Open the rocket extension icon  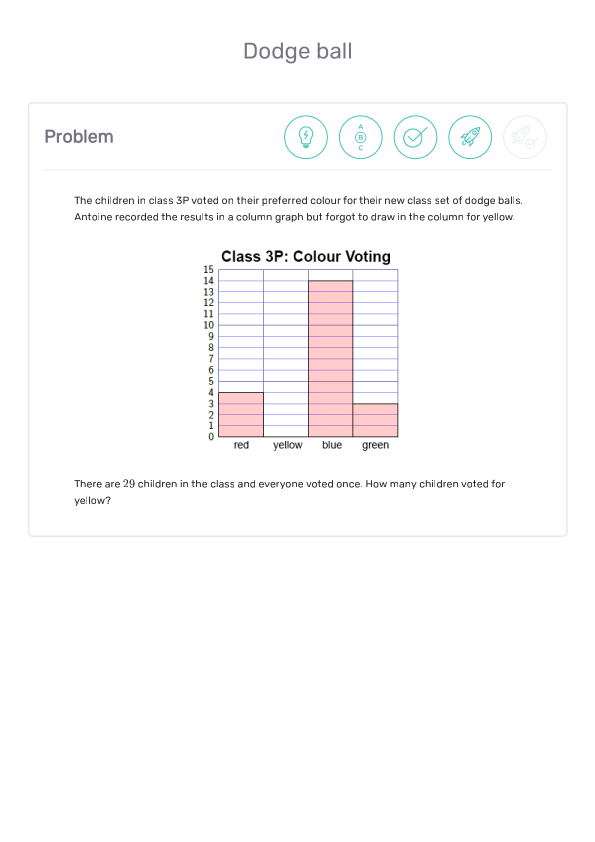[x=470, y=137]
